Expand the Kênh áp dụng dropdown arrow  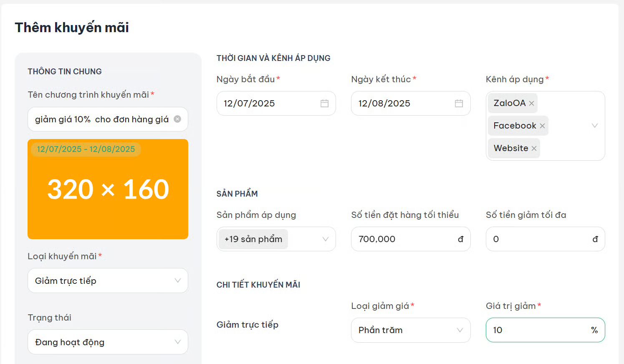click(x=595, y=126)
